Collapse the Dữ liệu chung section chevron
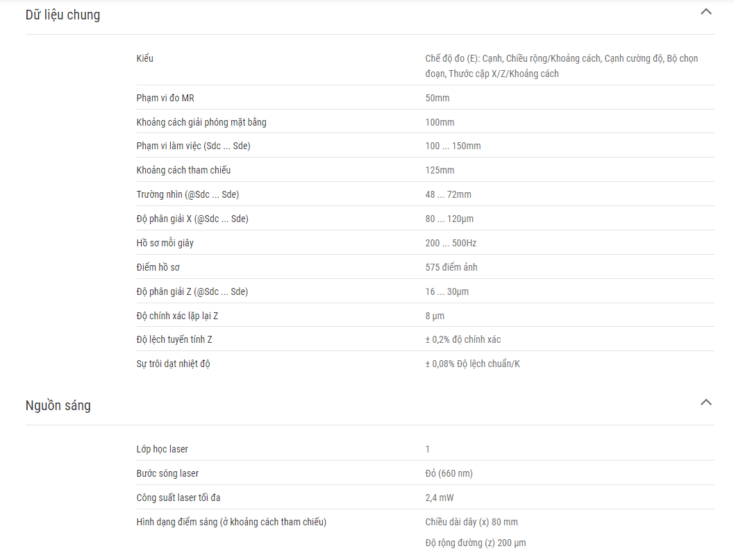Screen dimensions: 734x560 pos(706,12)
